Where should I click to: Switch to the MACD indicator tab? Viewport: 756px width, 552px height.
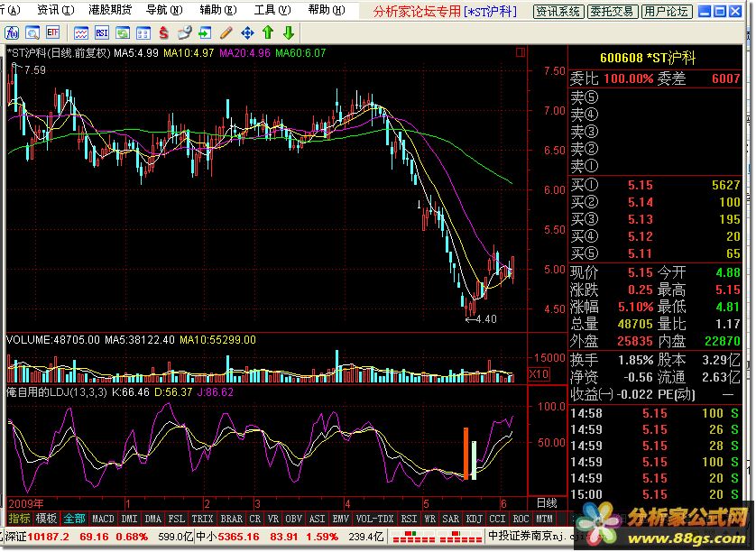(103, 520)
